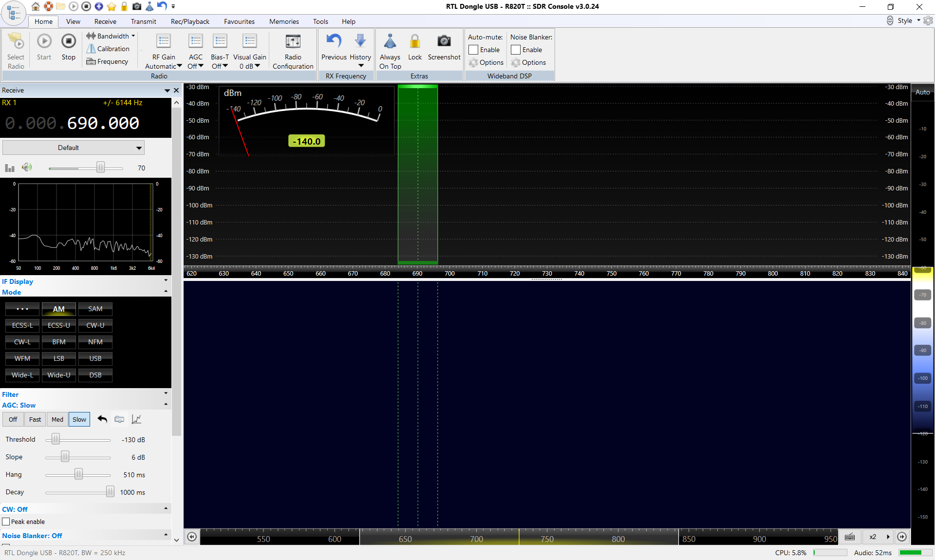The width and height of the screenshot is (935, 560).
Task: Click the volume slider handle
Action: pos(100,168)
